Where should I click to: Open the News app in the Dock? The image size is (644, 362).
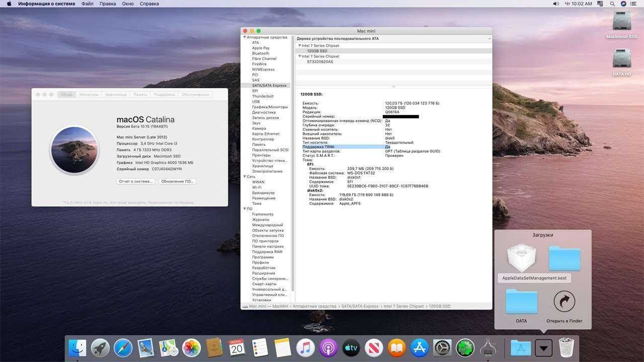(x=374, y=347)
